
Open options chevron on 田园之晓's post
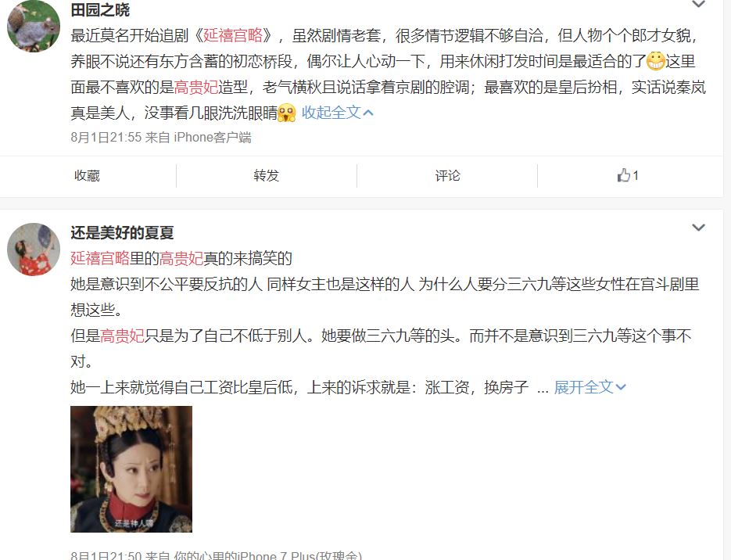698,4
